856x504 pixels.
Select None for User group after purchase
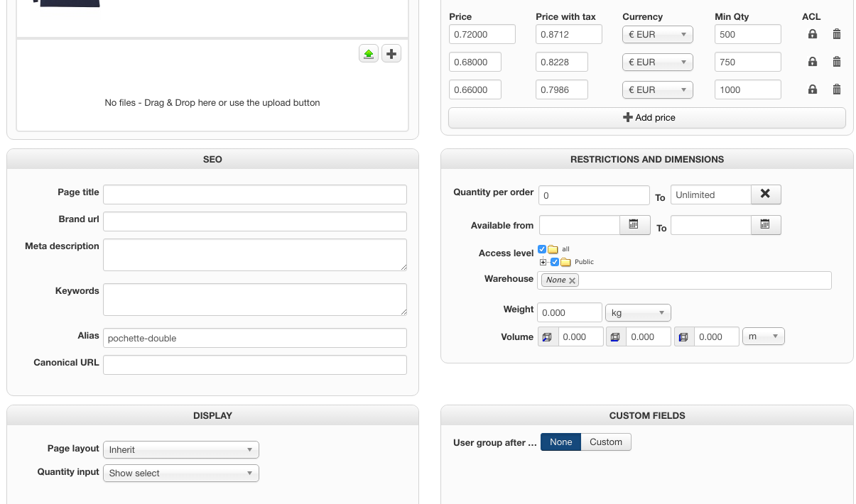(560, 442)
